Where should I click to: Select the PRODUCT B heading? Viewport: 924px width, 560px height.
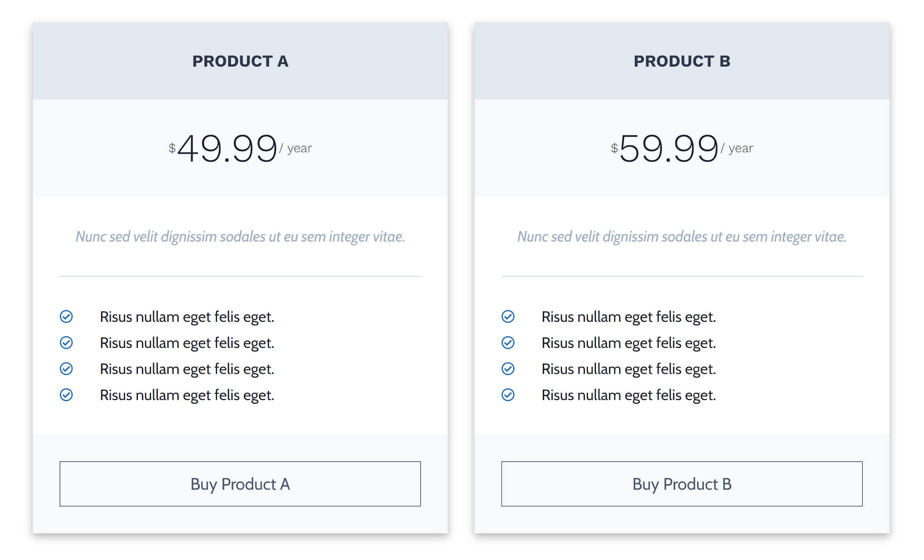click(x=682, y=61)
